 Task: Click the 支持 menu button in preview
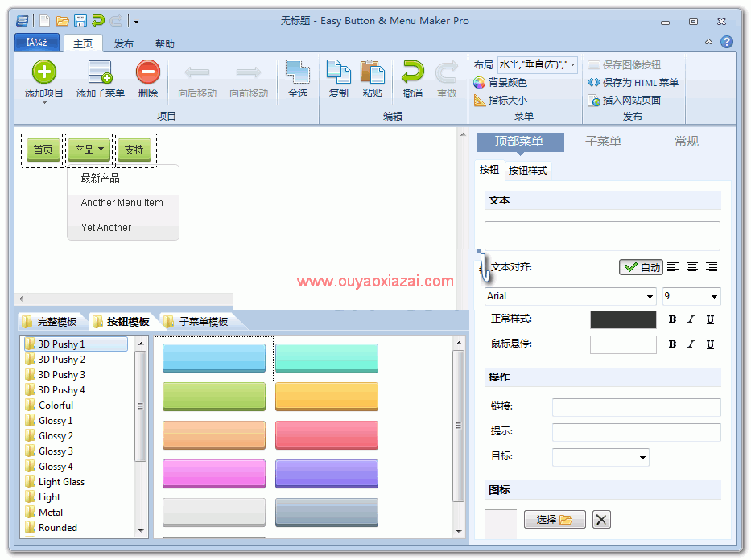point(134,150)
